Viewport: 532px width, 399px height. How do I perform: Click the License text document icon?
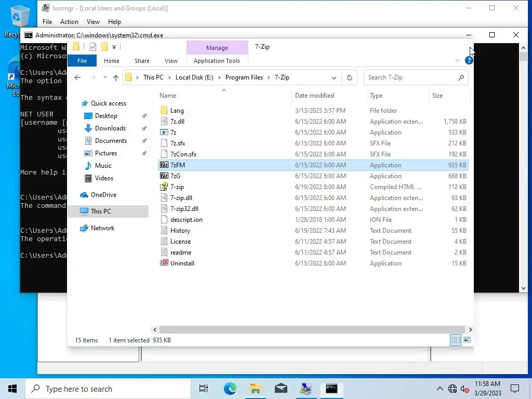click(x=164, y=242)
